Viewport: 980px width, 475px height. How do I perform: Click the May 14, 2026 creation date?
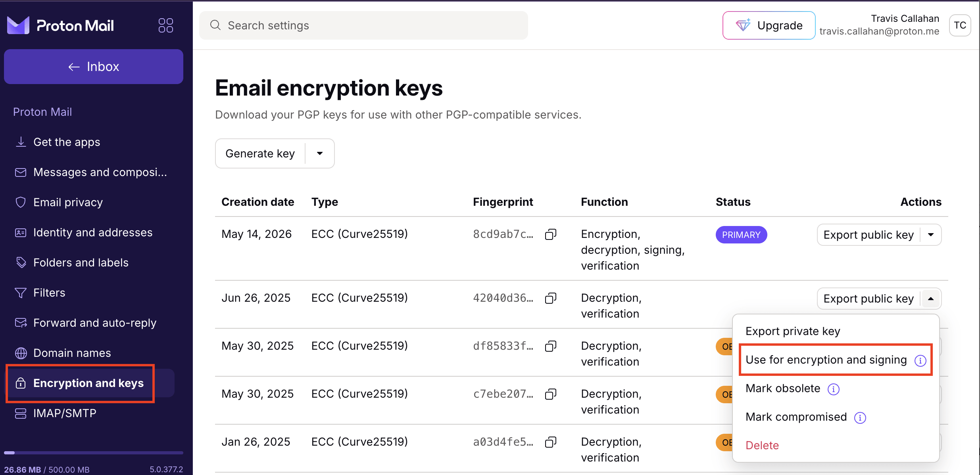pos(256,234)
